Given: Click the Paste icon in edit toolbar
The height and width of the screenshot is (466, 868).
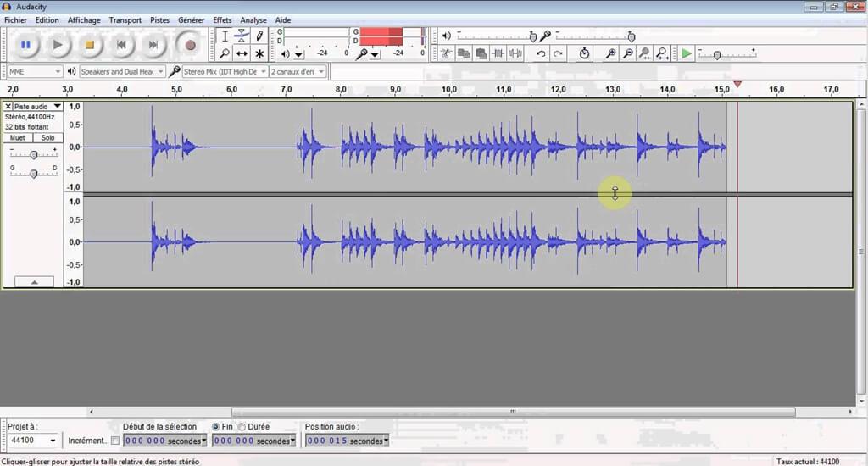Looking at the screenshot, I should click(481, 53).
